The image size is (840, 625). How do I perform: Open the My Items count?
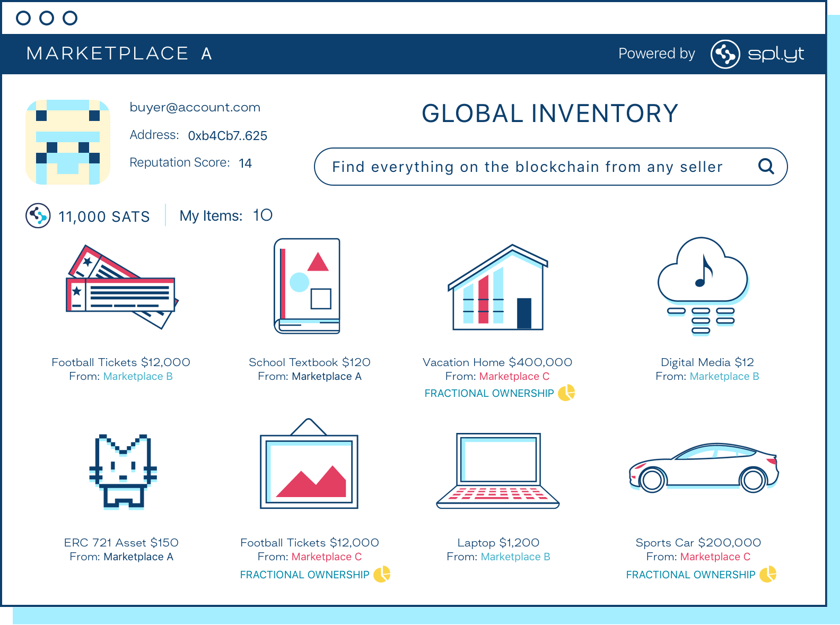[x=262, y=215]
